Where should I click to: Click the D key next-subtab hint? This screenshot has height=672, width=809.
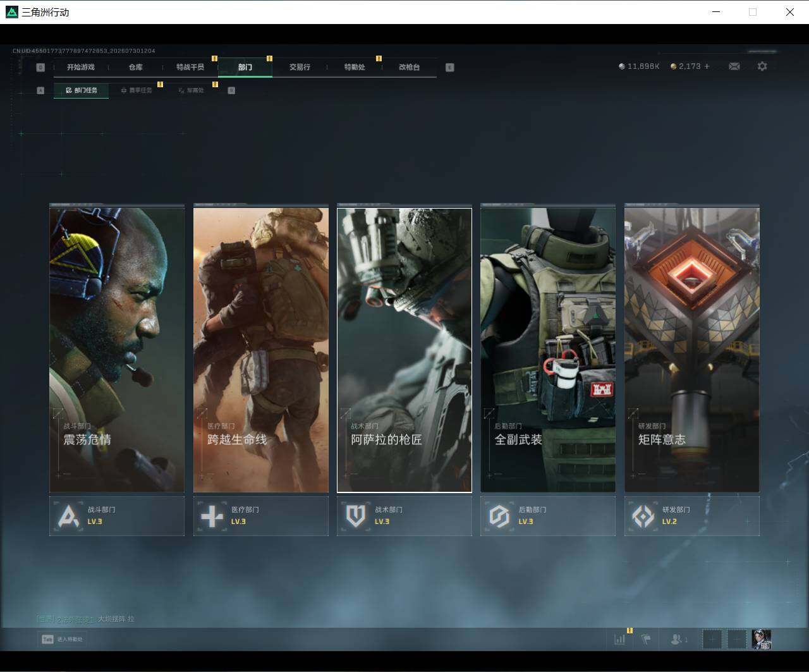(231, 90)
